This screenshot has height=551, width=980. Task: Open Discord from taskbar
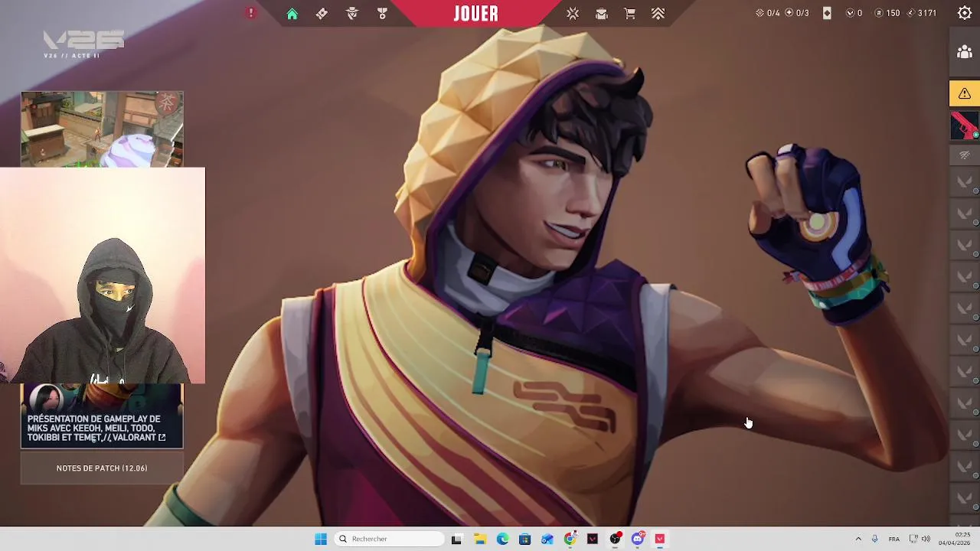point(637,539)
